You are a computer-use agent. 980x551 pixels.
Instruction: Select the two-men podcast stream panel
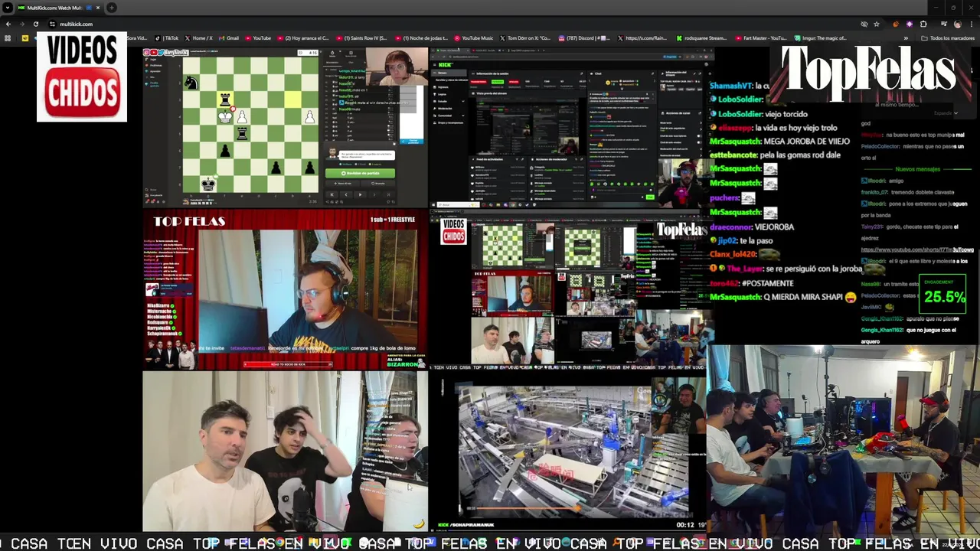pyautogui.click(x=285, y=452)
